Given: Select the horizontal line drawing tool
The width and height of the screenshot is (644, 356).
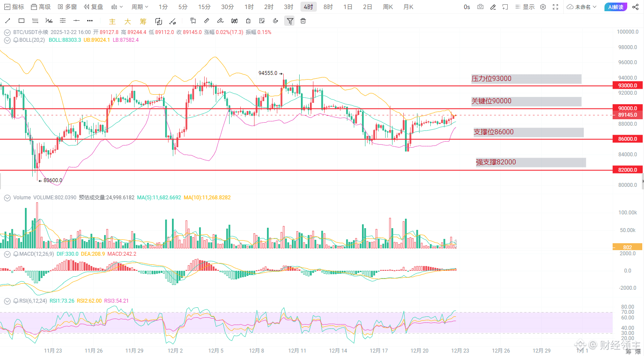Looking at the screenshot, I should pyautogui.click(x=77, y=21).
